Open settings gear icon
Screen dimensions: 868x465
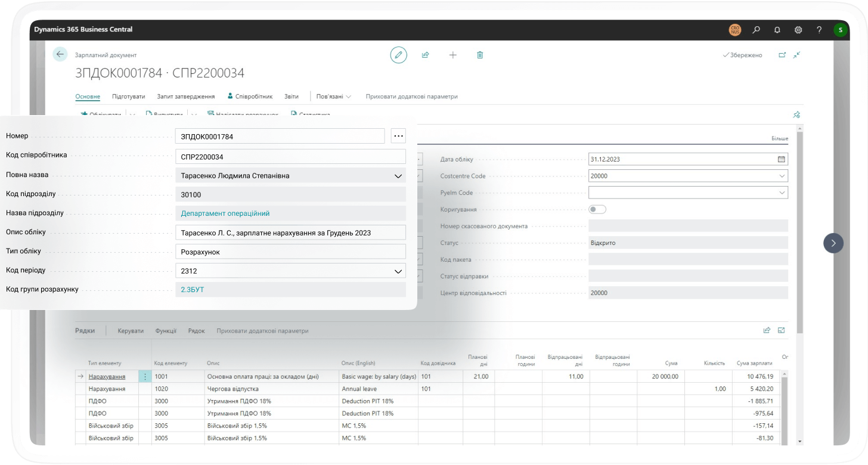[x=798, y=30]
